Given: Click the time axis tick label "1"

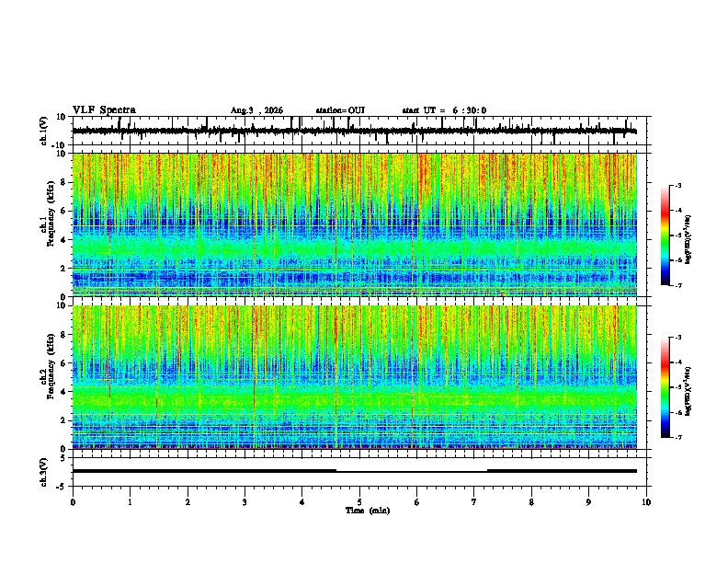Looking at the screenshot, I should click(130, 502).
